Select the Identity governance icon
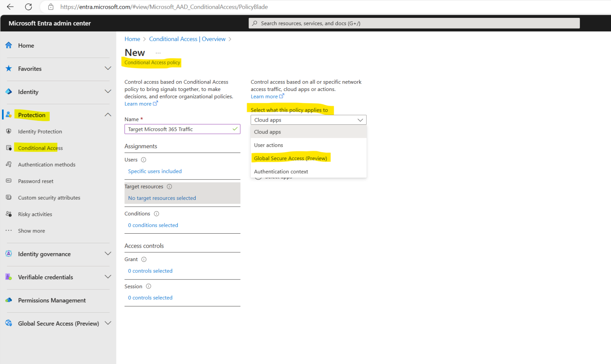Screen dimensions: 611x364 click(8, 254)
